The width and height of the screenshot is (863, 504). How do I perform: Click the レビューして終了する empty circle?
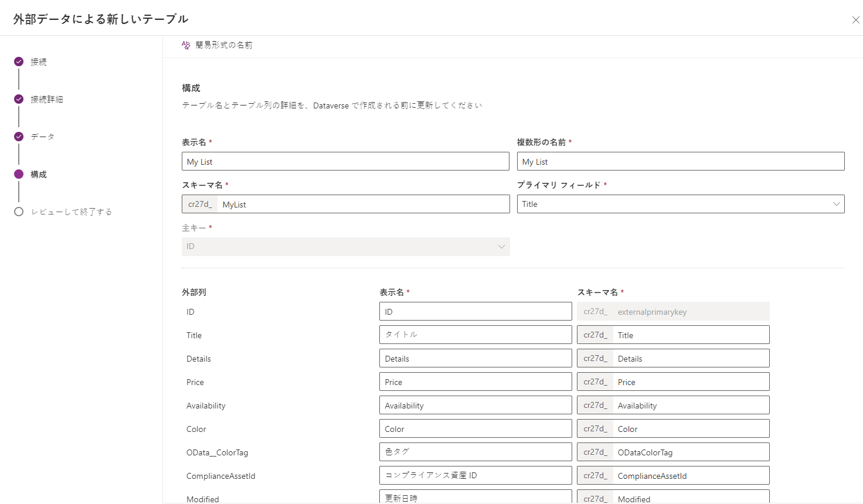(19, 212)
